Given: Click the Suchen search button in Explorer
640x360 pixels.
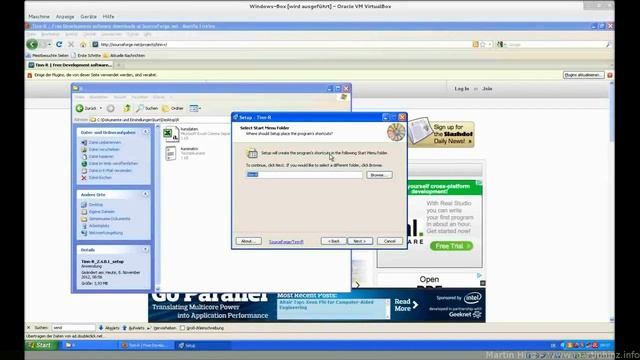Looking at the screenshot, I should pyautogui.click(x=147, y=108).
